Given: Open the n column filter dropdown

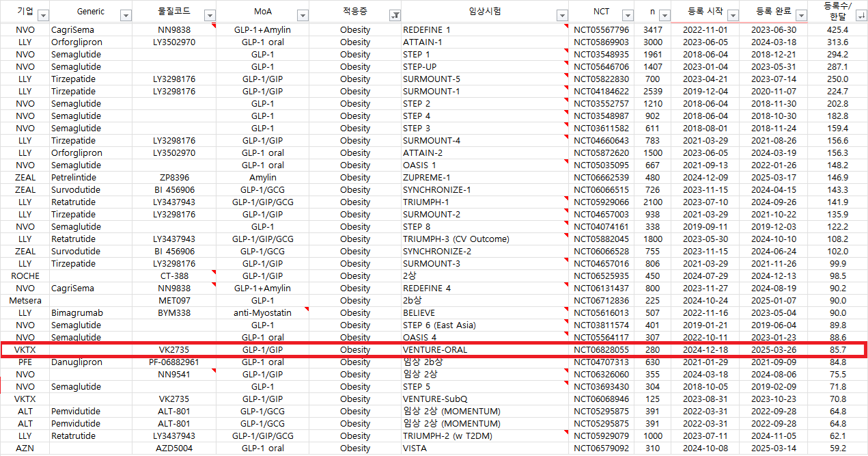Looking at the screenshot, I should pos(664,16).
